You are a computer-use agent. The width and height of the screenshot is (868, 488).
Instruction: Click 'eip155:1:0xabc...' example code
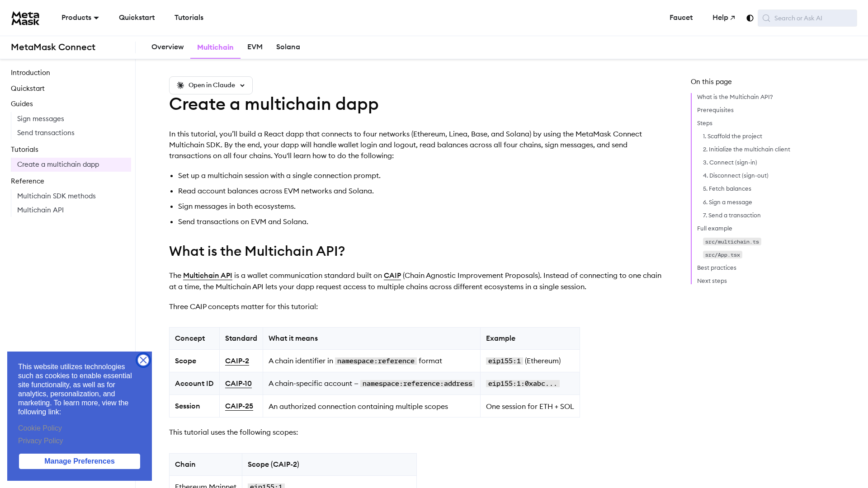(523, 384)
